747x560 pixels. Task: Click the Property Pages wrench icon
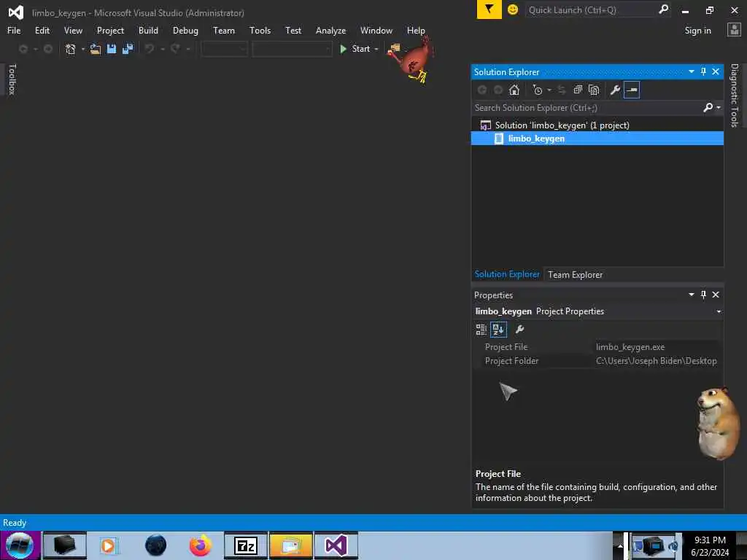pyautogui.click(x=519, y=329)
